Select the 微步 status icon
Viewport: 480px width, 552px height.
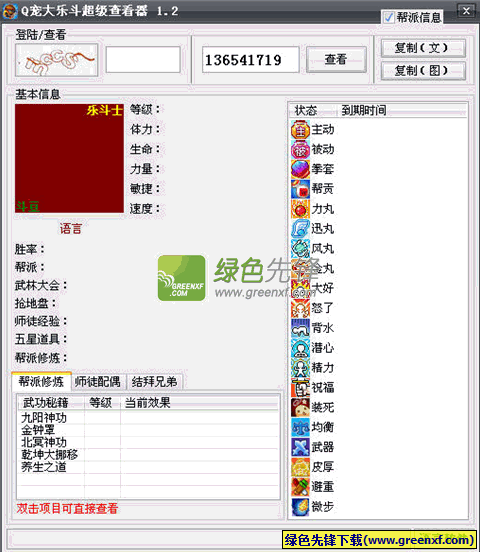coord(300,507)
